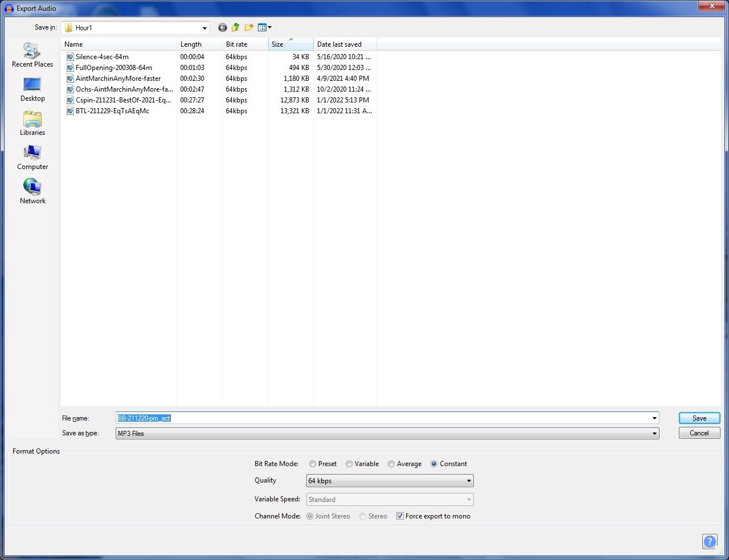The width and height of the screenshot is (729, 560).
Task: Expand the Save as type dropdown
Action: (x=653, y=433)
